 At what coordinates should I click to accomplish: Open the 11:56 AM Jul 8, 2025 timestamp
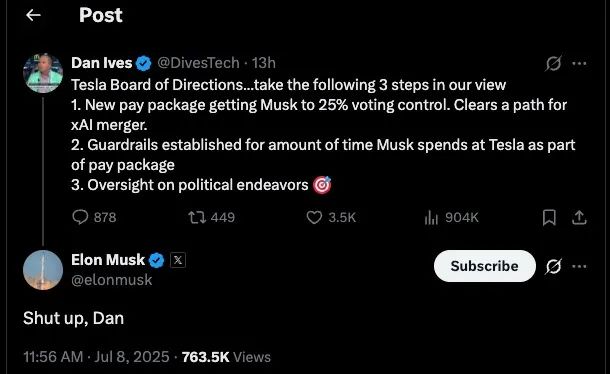click(x=96, y=356)
